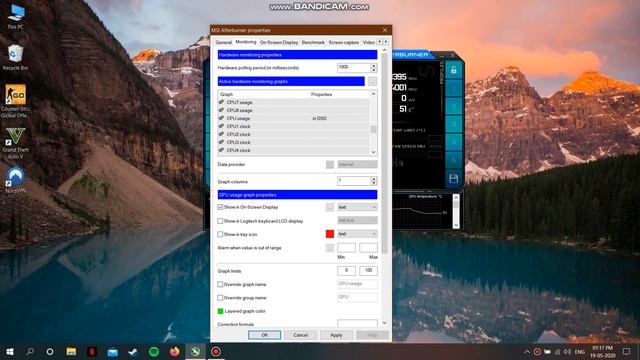
Task: Switch to the Monitoring tab
Action: pyautogui.click(x=246, y=42)
